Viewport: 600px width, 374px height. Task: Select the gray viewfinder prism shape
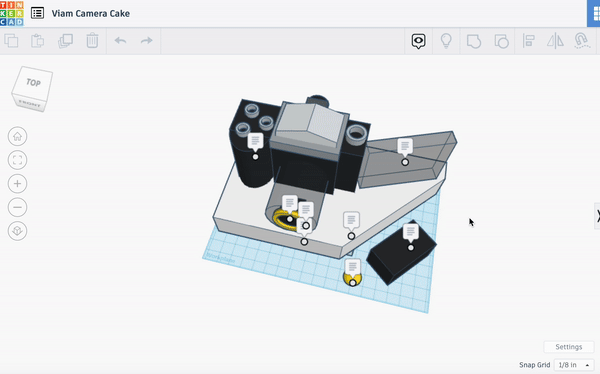point(311,124)
